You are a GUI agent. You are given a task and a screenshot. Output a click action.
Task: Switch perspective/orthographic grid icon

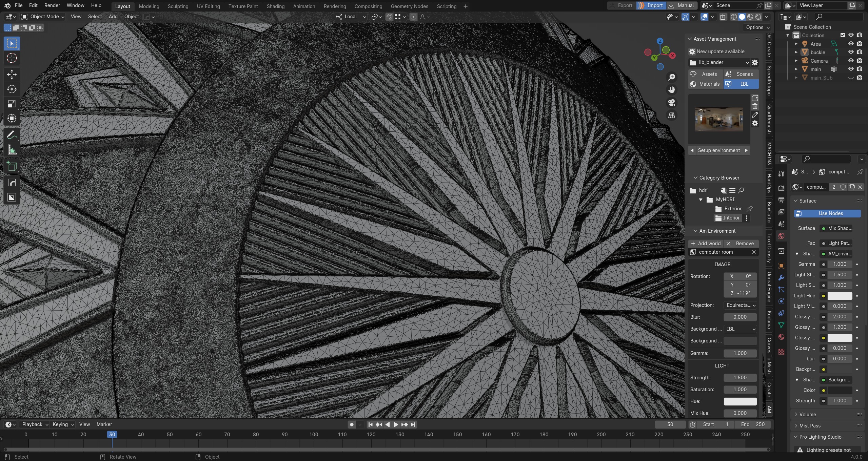(x=671, y=116)
